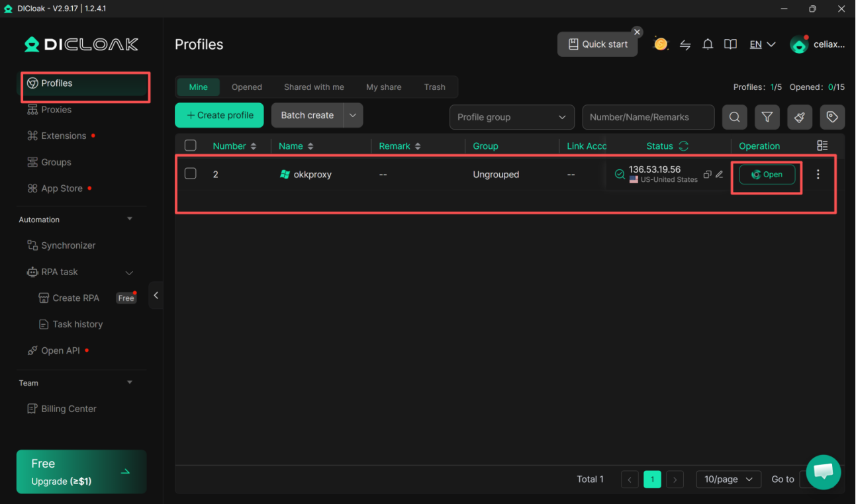The height and width of the screenshot is (504, 856).
Task: Click the search magnifier button
Action: pos(734,117)
